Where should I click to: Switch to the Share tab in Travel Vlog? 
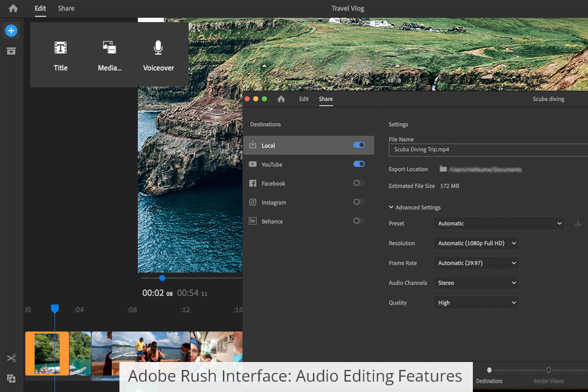66,9
